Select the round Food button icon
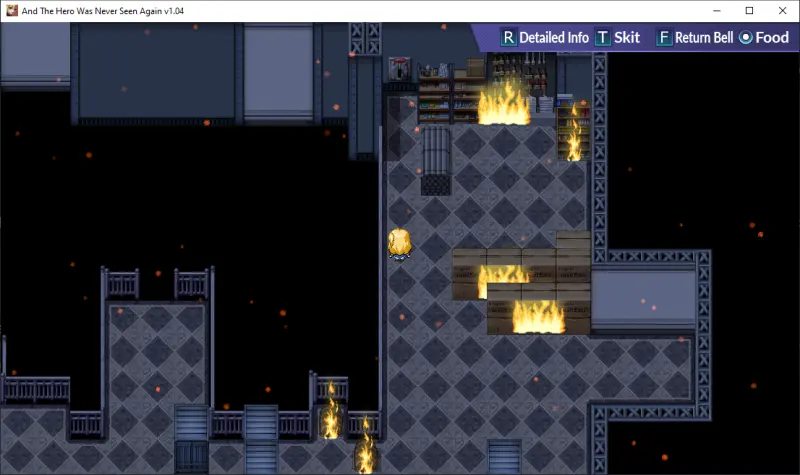Viewport: 800px width, 475px height. [745, 38]
